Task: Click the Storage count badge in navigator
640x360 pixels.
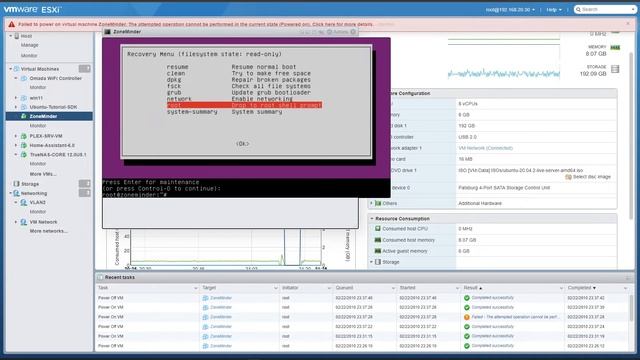Action: click(84, 184)
